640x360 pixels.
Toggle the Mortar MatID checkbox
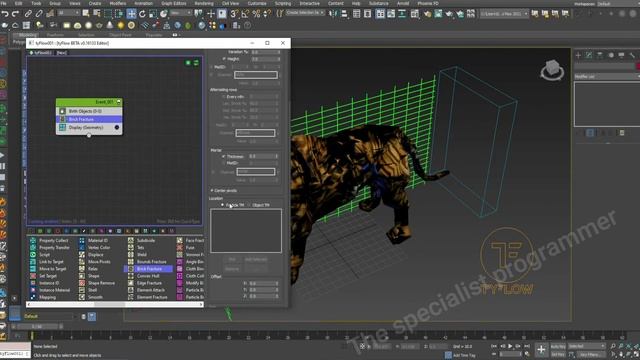(224, 163)
